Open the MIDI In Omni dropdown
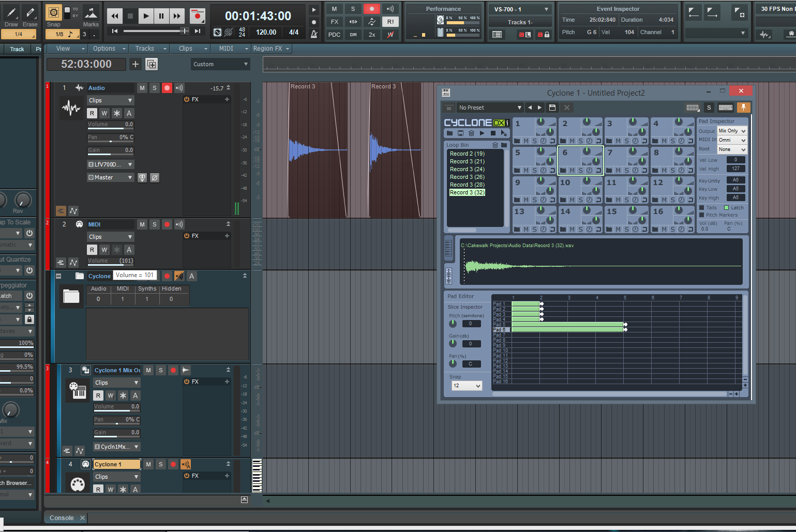796x532 pixels. pos(732,140)
